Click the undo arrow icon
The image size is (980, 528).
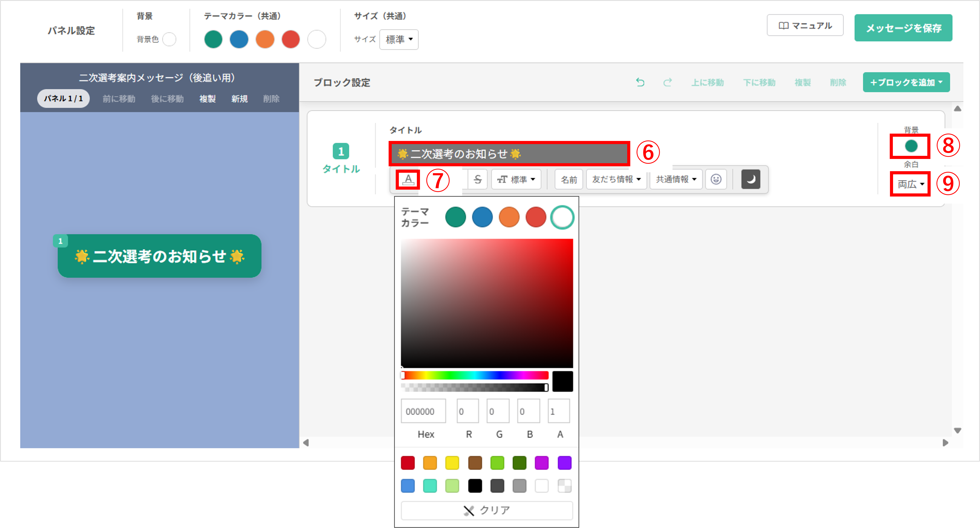[x=640, y=82]
